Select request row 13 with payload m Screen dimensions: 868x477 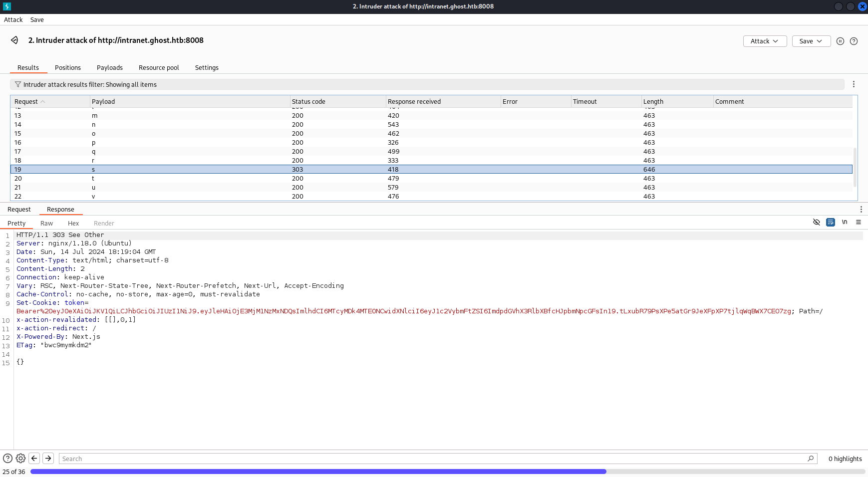click(x=431, y=116)
